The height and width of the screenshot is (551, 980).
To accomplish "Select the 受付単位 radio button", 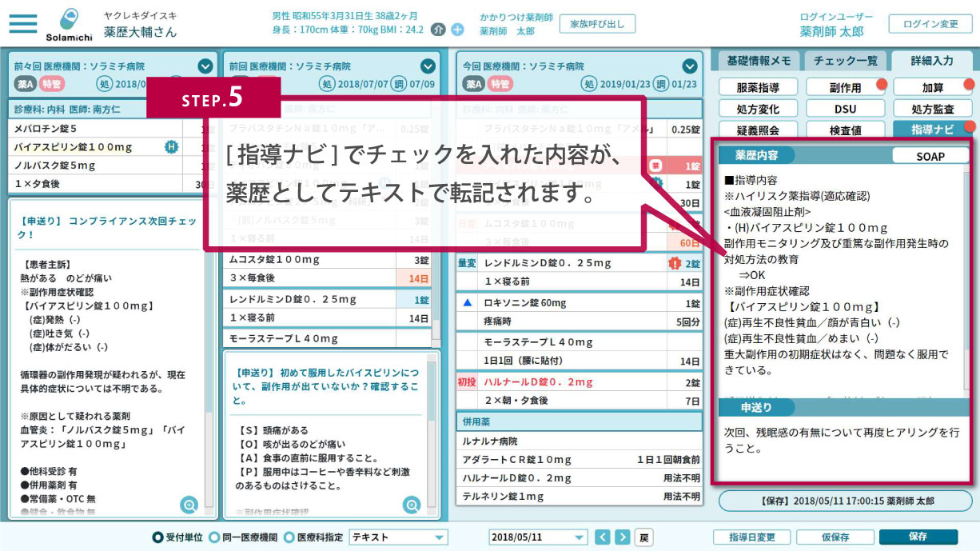I will (157, 537).
